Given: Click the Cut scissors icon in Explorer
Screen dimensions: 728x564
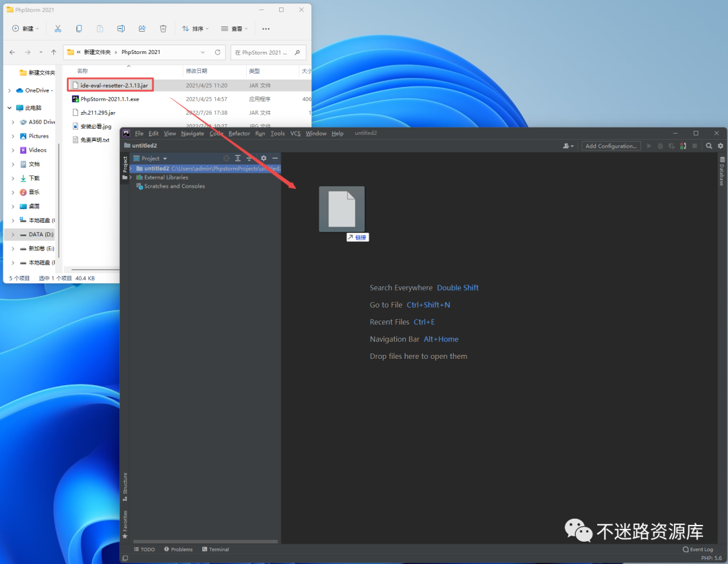Looking at the screenshot, I should (x=57, y=29).
